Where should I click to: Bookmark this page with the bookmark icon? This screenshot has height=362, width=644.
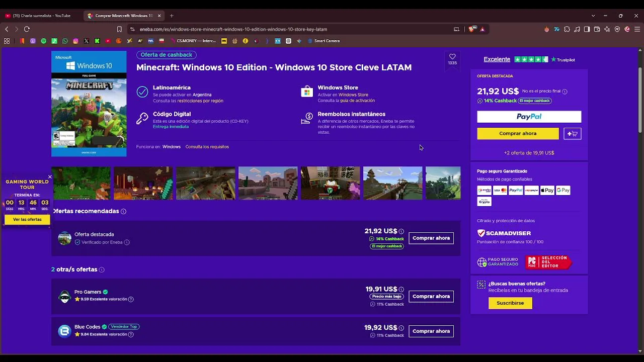[119, 29]
